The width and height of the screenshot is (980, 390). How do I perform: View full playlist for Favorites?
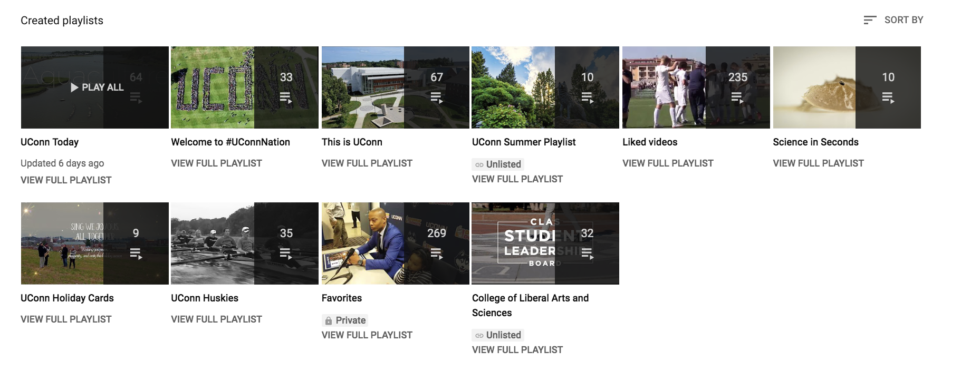(367, 335)
